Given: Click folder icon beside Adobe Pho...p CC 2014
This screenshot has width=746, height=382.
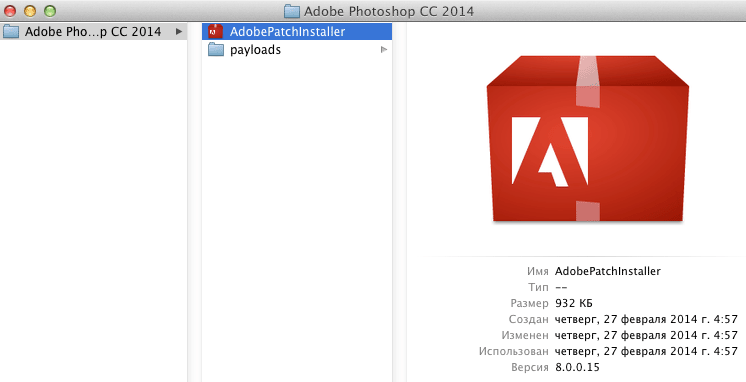Looking at the screenshot, I should [x=11, y=31].
